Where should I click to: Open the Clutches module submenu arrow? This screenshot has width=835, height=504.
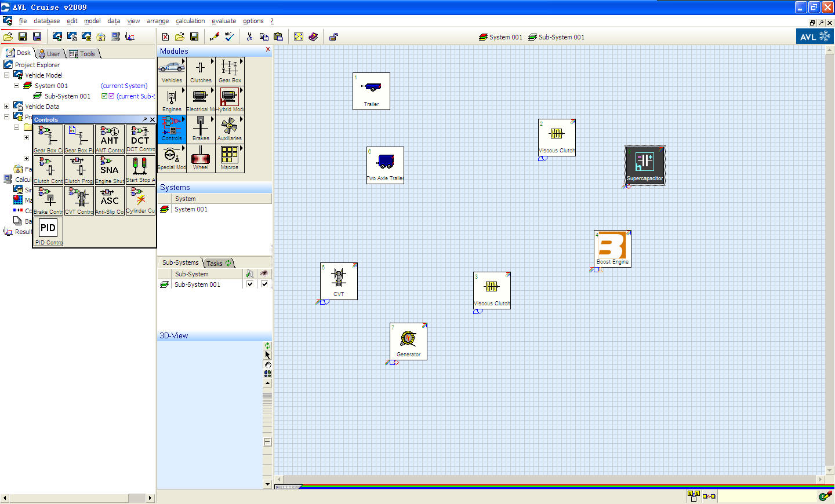click(x=212, y=61)
